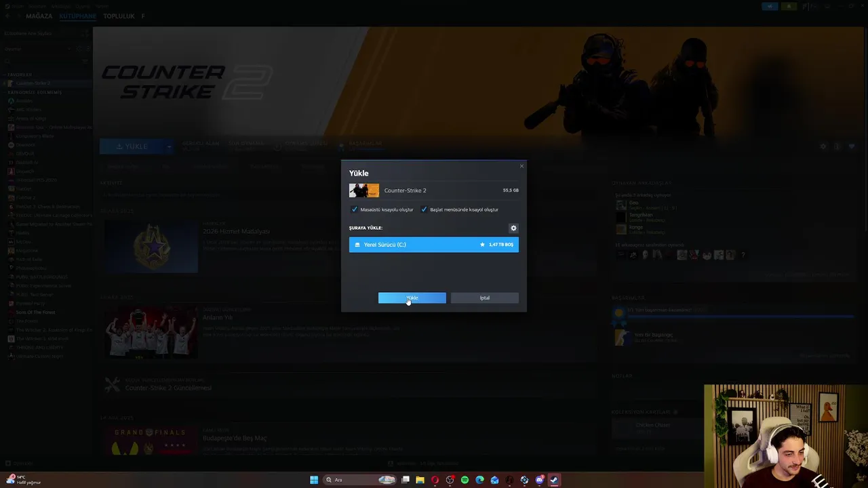Toggle Başlat menüsünde kısayol oluştur checkbox
The width and height of the screenshot is (868, 488).
click(x=424, y=209)
